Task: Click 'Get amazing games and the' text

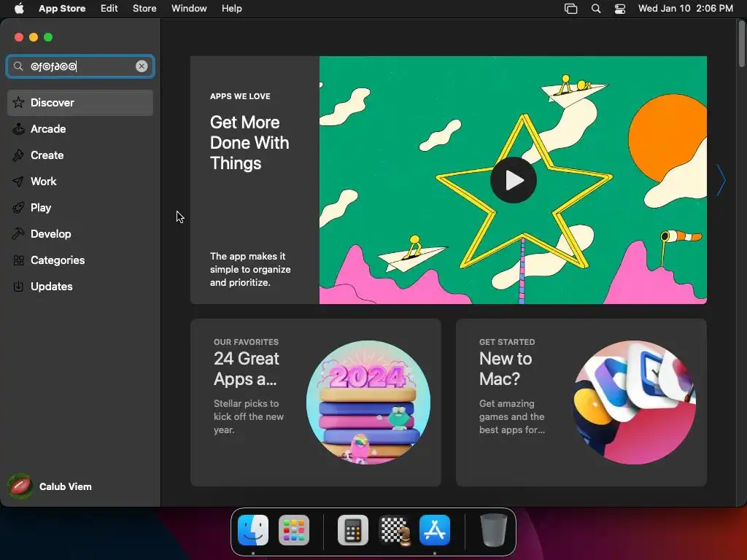Action: (511, 416)
